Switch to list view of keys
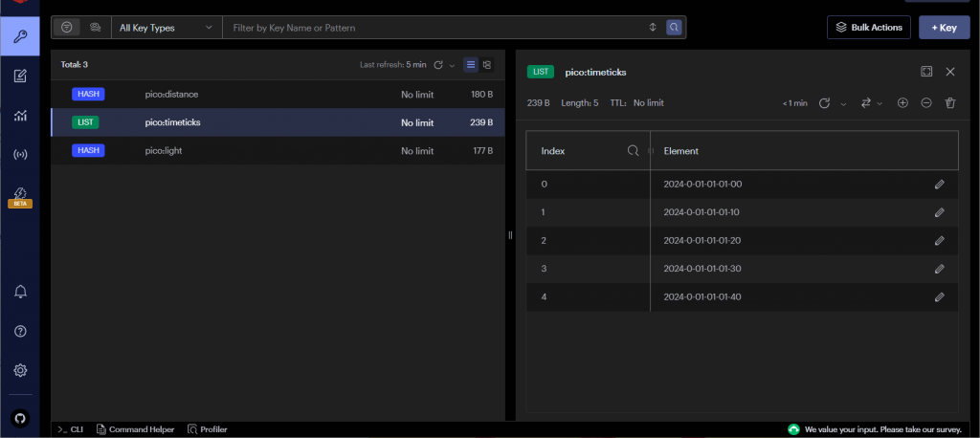This screenshot has width=980, height=438. [471, 64]
